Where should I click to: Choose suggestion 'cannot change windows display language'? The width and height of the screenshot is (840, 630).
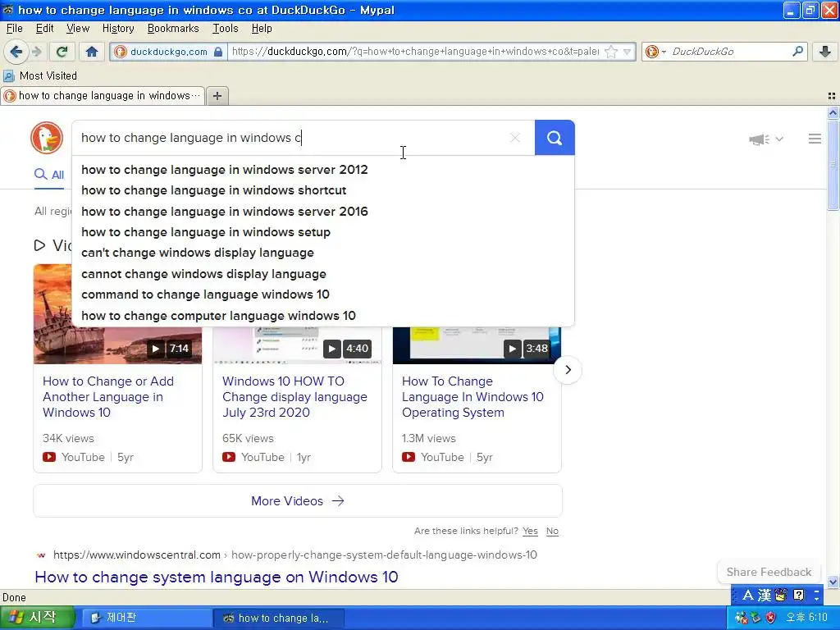point(323,274)
